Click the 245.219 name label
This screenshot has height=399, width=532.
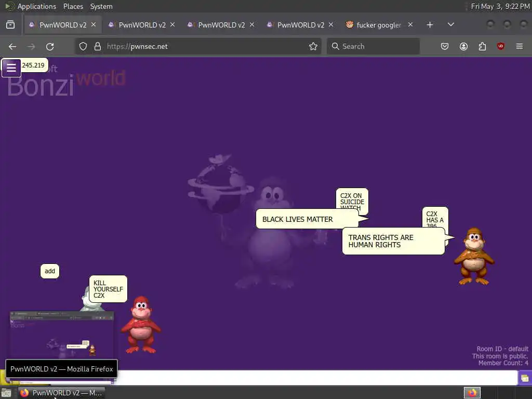click(33, 65)
